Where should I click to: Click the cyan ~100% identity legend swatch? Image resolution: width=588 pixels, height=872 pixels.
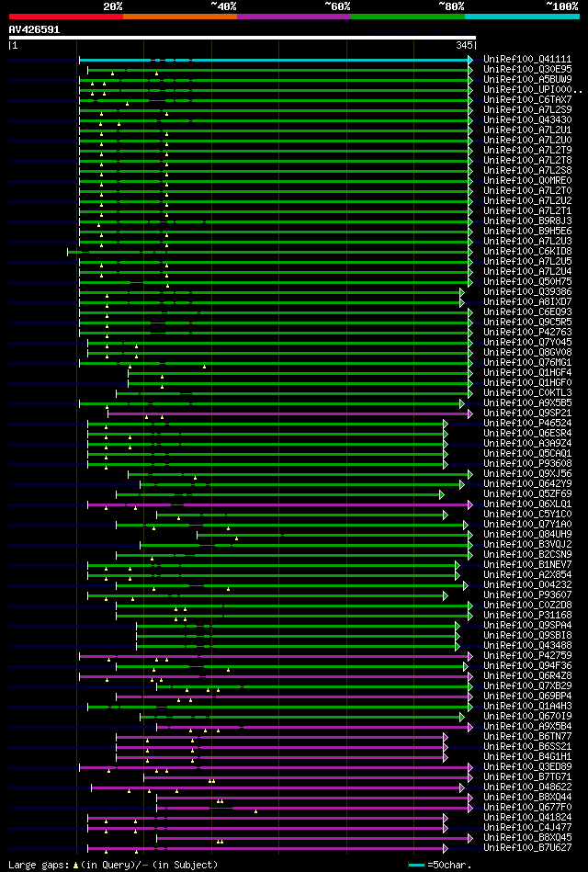tap(522, 17)
